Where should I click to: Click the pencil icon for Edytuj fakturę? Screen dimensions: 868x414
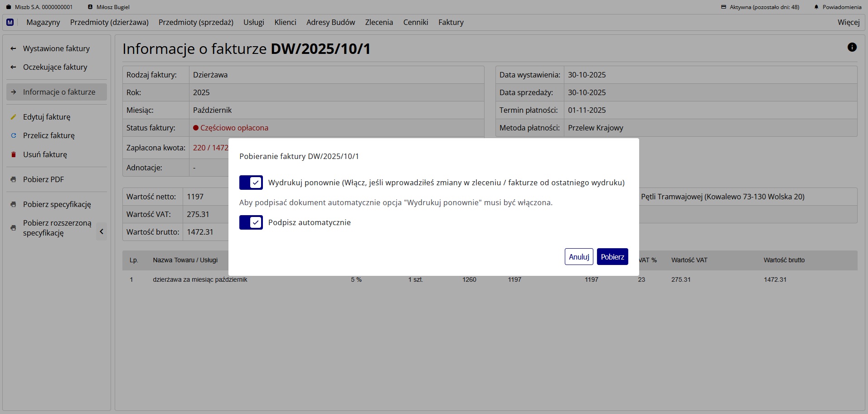pos(14,117)
